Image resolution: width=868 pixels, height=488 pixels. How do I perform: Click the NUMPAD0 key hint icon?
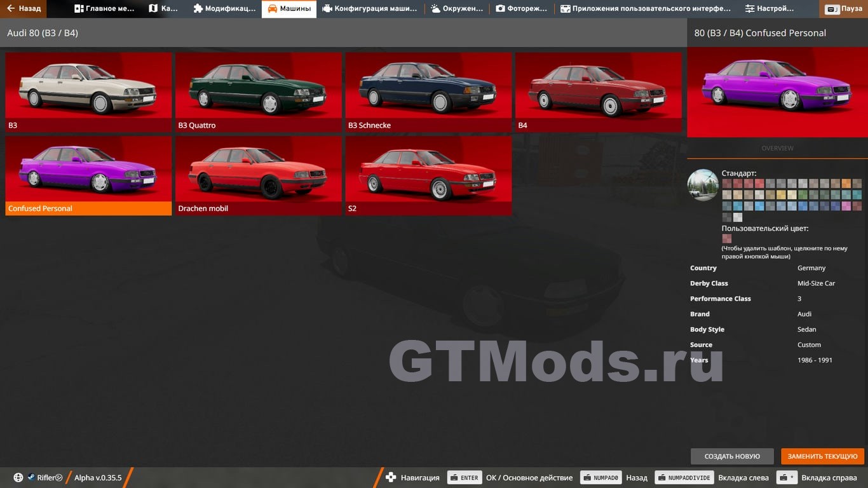point(600,478)
